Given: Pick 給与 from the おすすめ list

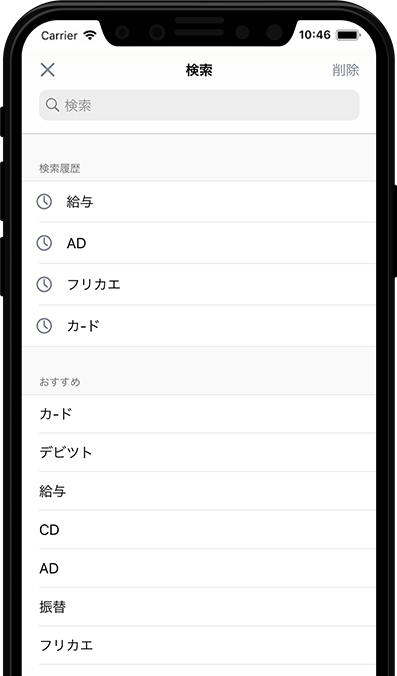Looking at the screenshot, I should pos(199,491).
